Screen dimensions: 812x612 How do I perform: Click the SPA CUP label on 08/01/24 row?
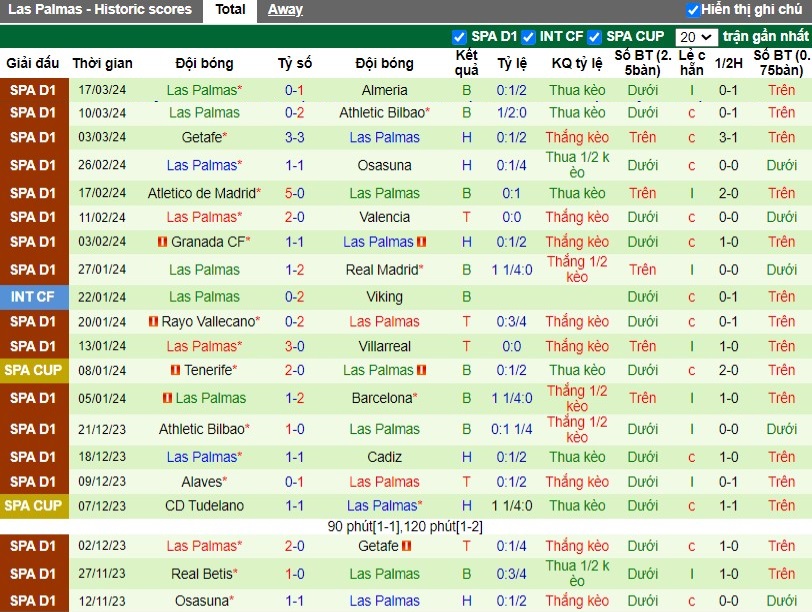tap(33, 370)
